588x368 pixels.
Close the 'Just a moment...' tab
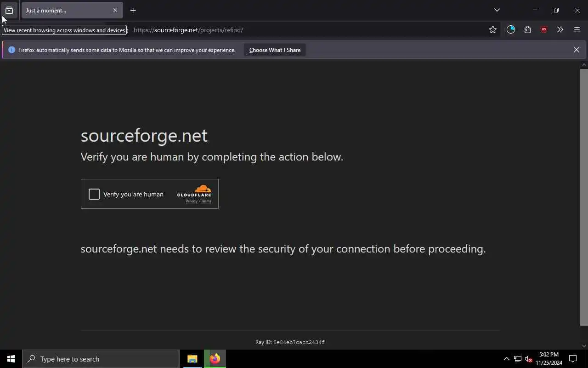tap(115, 10)
